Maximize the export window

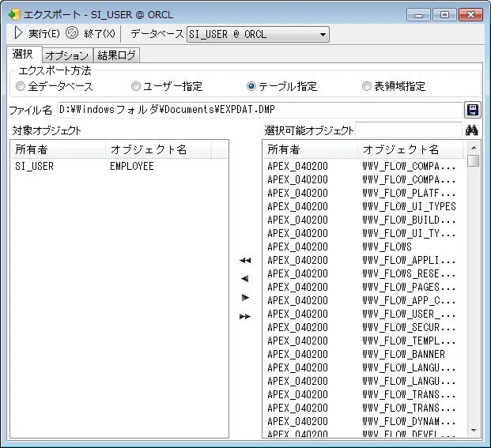(x=444, y=15)
